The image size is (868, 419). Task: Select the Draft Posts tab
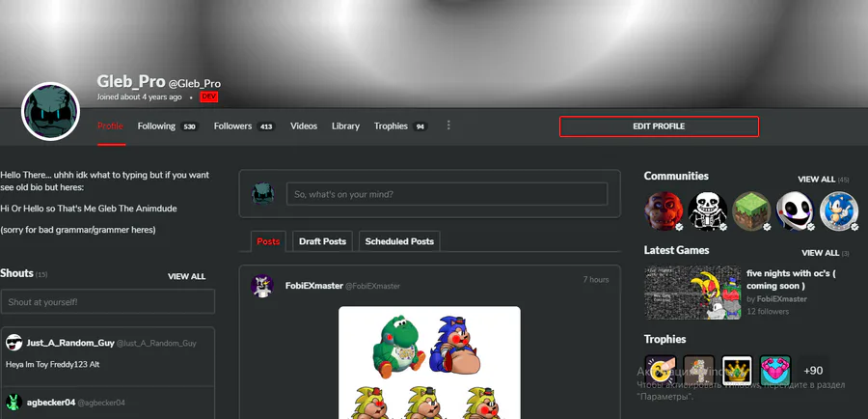point(322,241)
